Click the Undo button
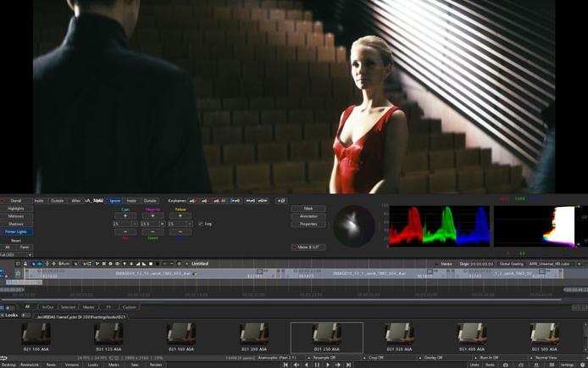 pos(474,365)
